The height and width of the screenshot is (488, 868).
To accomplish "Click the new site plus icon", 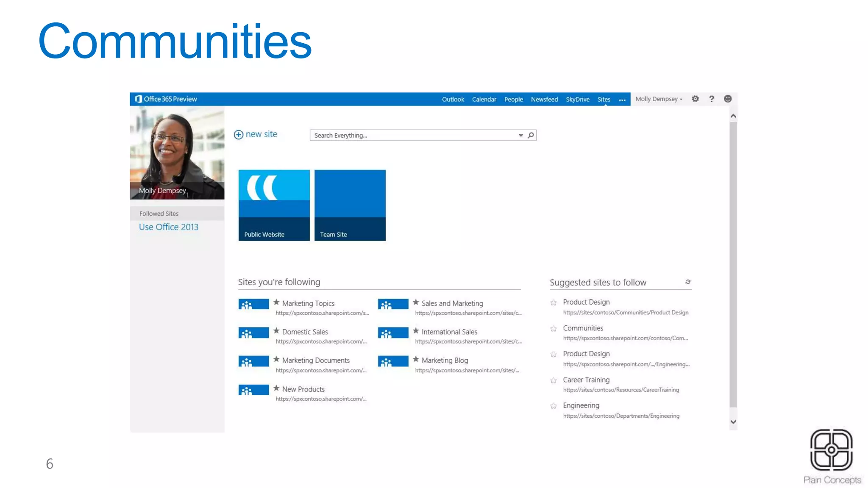I will 239,135.
